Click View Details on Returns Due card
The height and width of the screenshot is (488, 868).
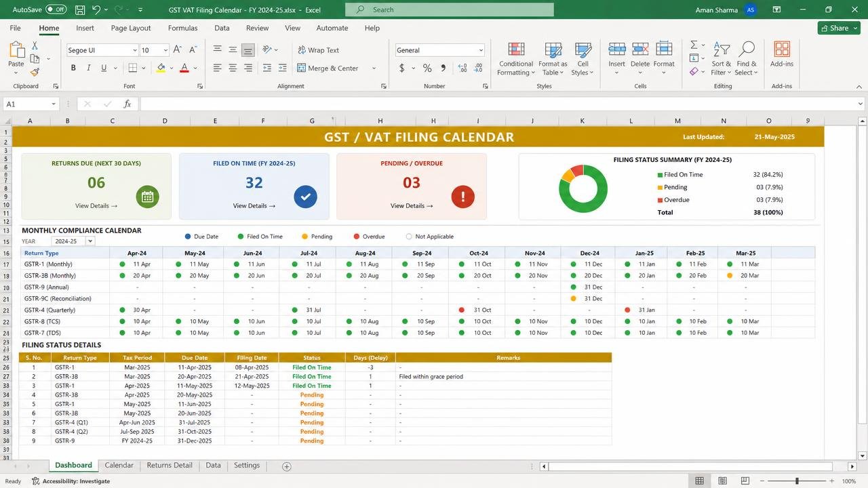[x=96, y=205]
